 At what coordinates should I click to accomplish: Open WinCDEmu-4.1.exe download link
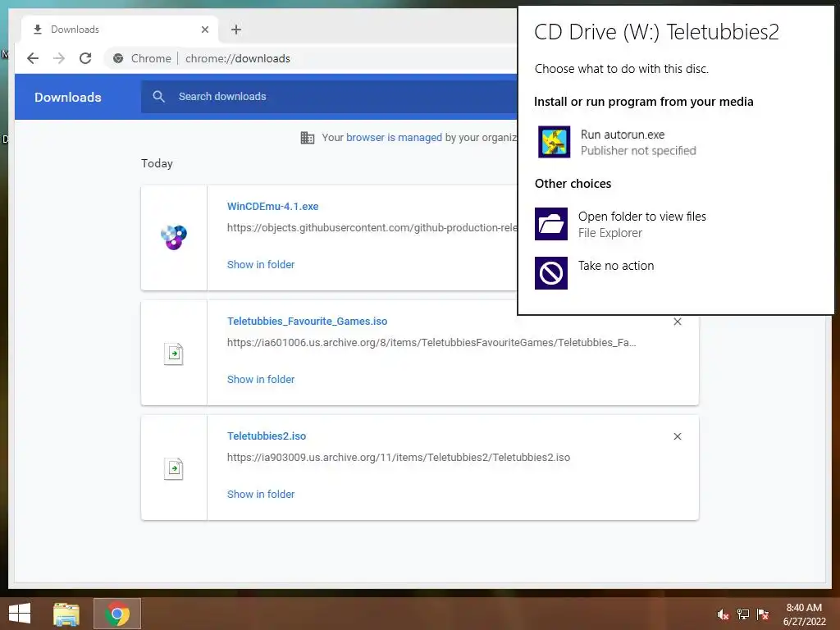[x=272, y=206]
